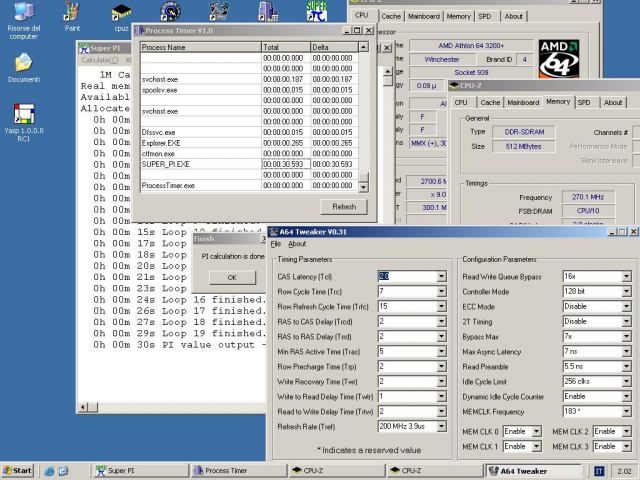Open Calculate menu in Super PI
640x480 pixels.
(x=99, y=60)
